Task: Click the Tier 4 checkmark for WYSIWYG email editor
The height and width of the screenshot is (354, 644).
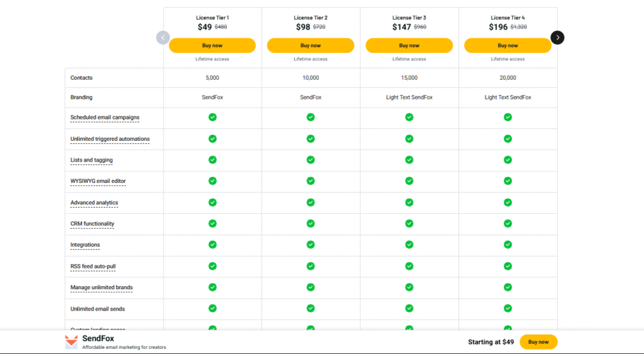Action: pyautogui.click(x=508, y=180)
